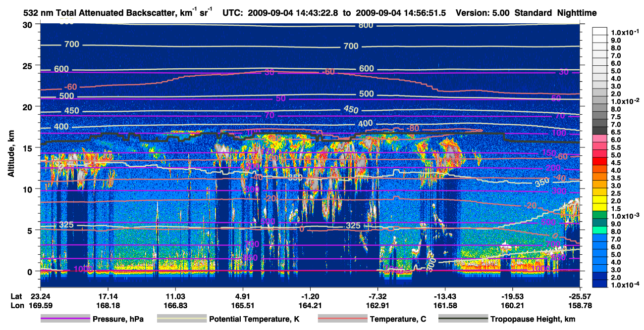Click the 'Potential Temperature, K' legend label
Screen dimensions: 644x330
[x=255, y=319]
